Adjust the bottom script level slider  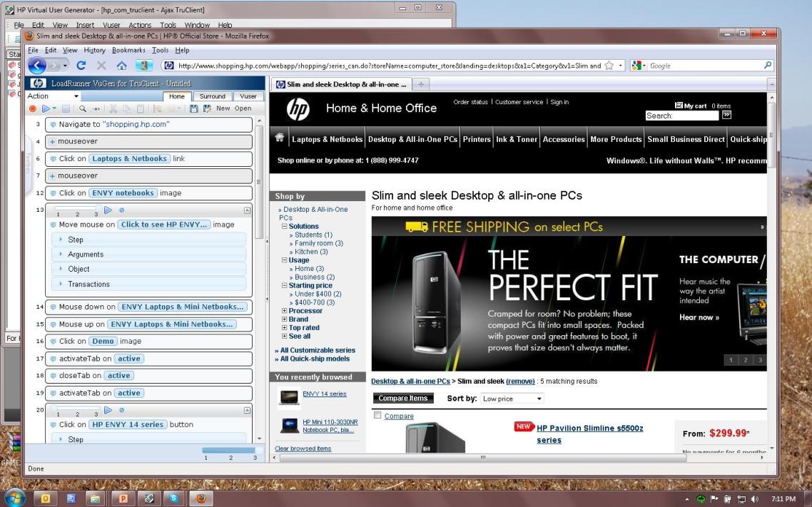click(x=230, y=451)
